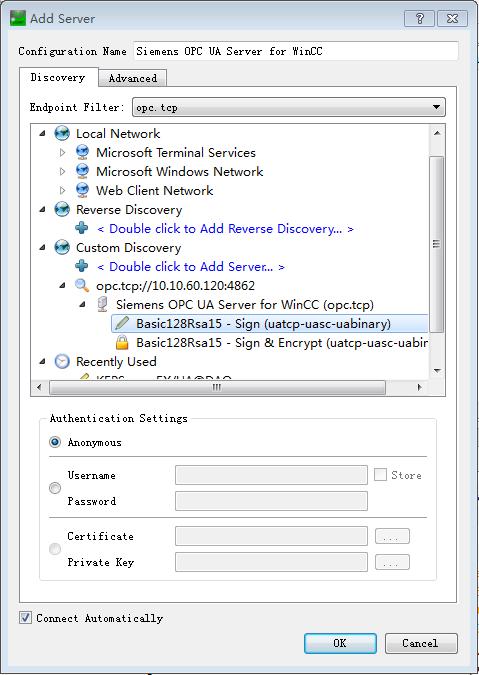Click the Add Server title bar icon
Image resolution: width=479 pixels, height=675 pixels.
tap(18, 19)
